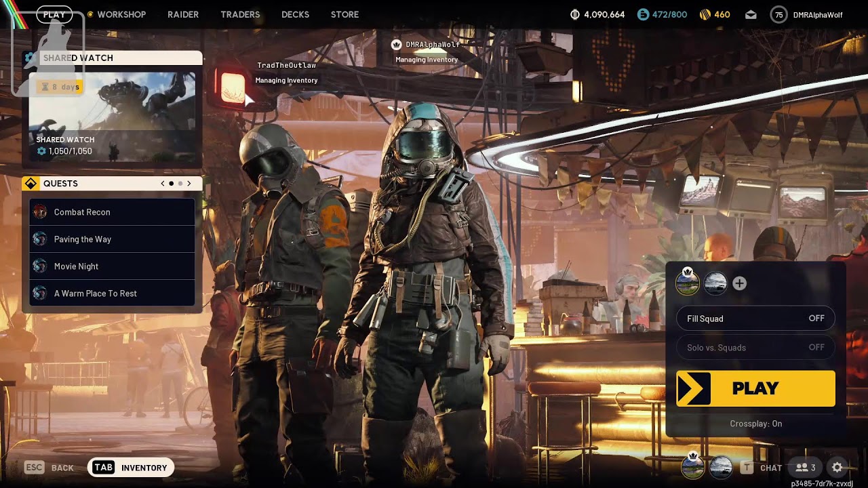The width and height of the screenshot is (868, 488).
Task: Click the crown leader icon above DMRAlphaWolf tag
Action: [397, 45]
